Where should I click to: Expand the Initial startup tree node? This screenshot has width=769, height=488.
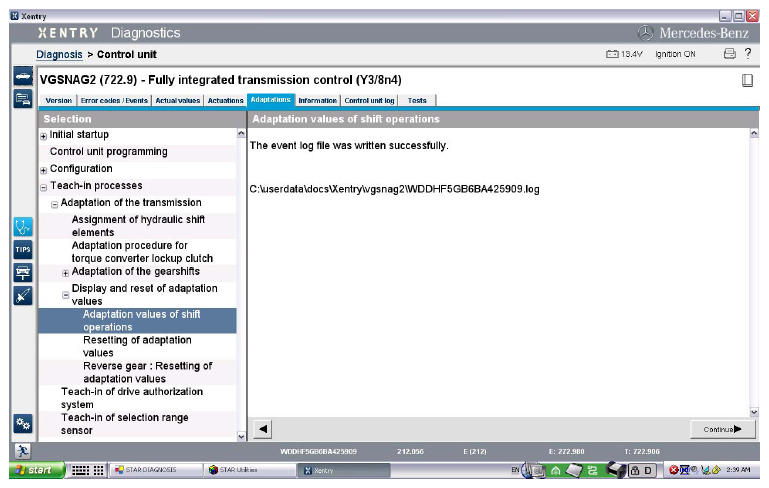click(x=43, y=135)
